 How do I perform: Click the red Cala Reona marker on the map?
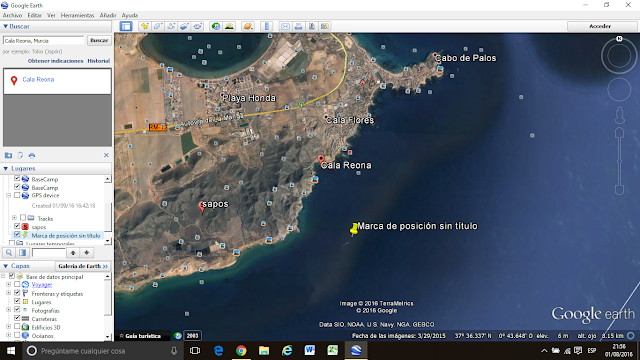321,159
